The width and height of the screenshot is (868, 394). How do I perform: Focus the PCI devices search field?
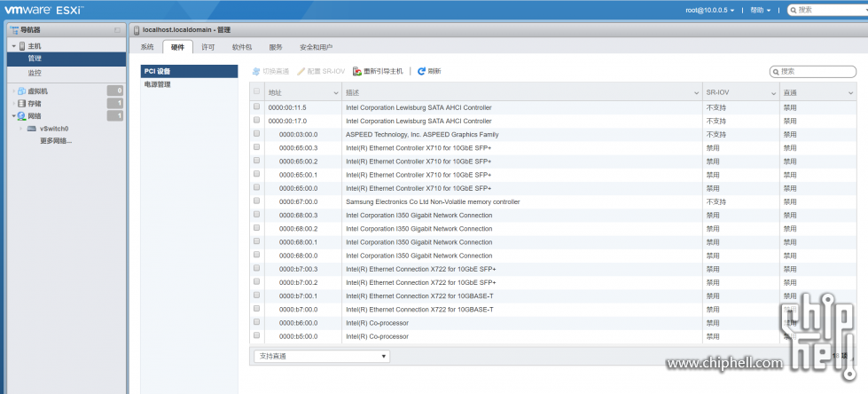tap(813, 72)
